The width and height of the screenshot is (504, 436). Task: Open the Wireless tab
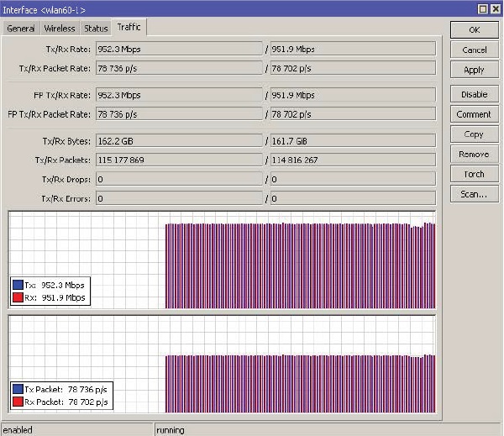60,29
